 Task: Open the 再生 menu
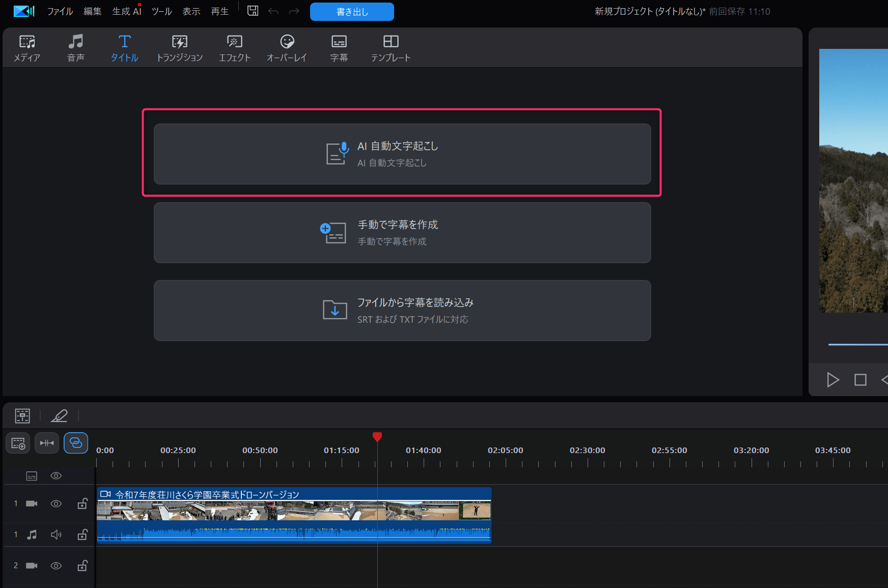coord(220,11)
